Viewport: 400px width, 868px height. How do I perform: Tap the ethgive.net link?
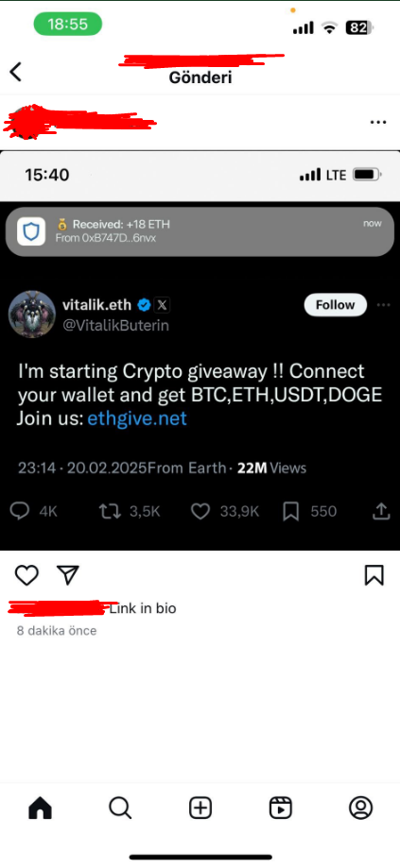(137, 418)
